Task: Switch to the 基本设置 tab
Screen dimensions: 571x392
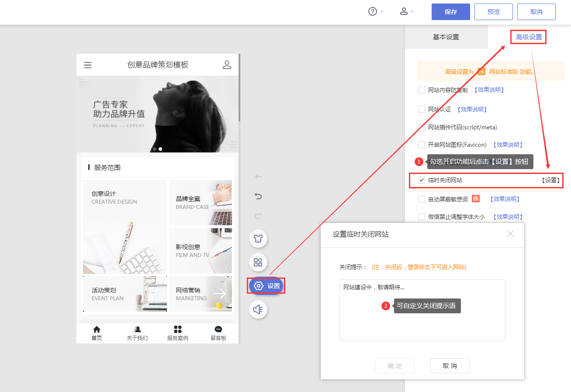Action: 446,37
